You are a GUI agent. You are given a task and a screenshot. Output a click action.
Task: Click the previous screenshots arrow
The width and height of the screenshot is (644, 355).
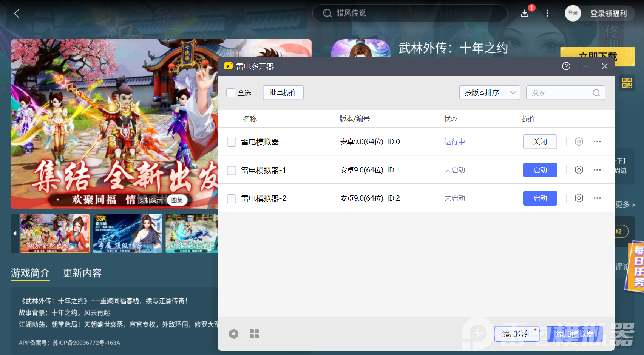[15, 234]
